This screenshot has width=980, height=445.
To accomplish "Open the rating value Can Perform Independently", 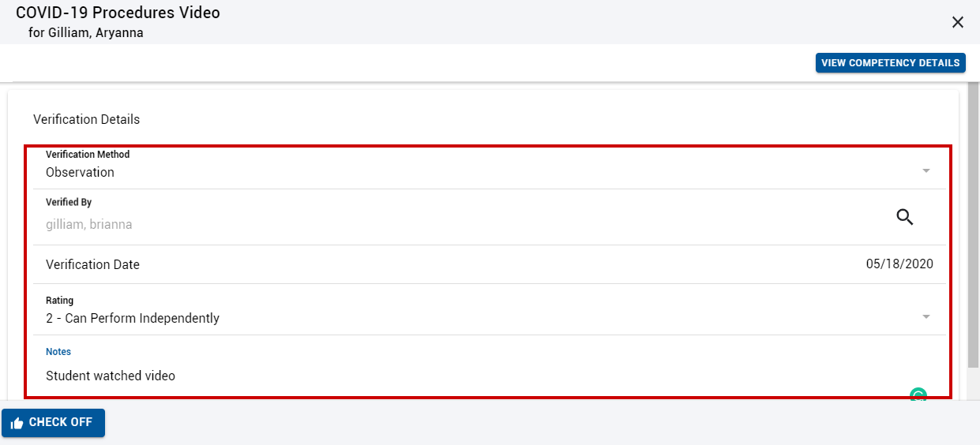I will pos(133,319).
